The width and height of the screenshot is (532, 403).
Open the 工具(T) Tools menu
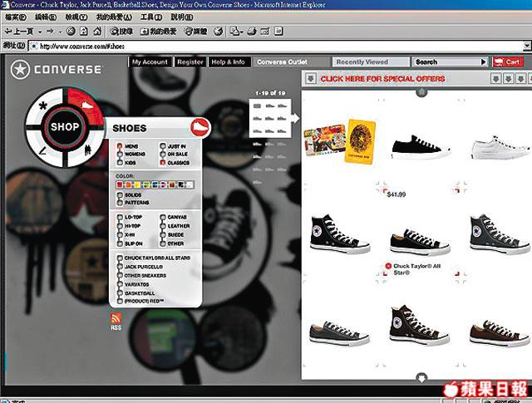click(151, 17)
